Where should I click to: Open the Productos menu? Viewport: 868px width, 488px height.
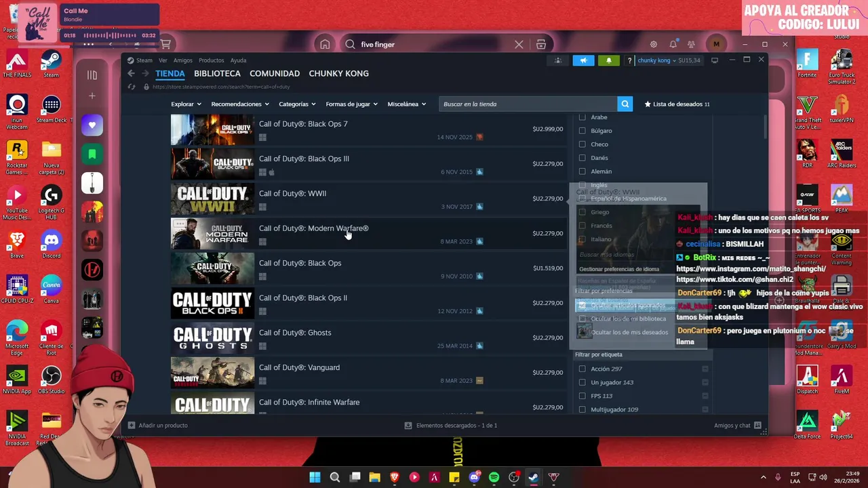pos(211,60)
